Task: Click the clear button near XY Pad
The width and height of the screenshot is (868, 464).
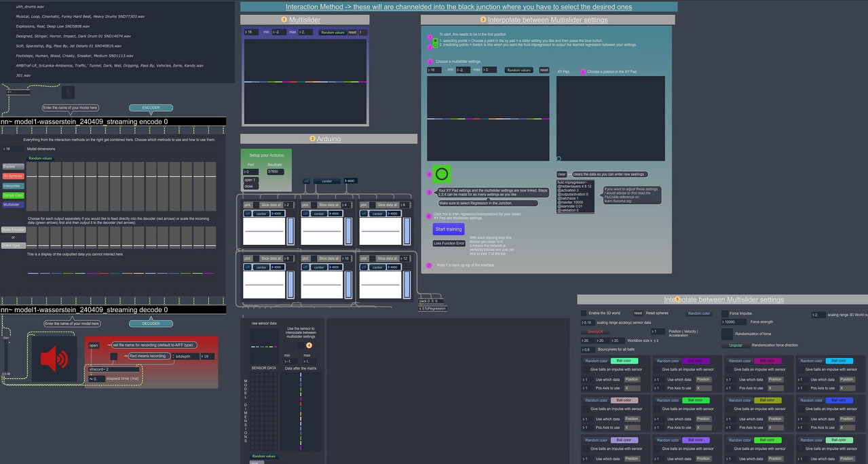Action: (562, 174)
